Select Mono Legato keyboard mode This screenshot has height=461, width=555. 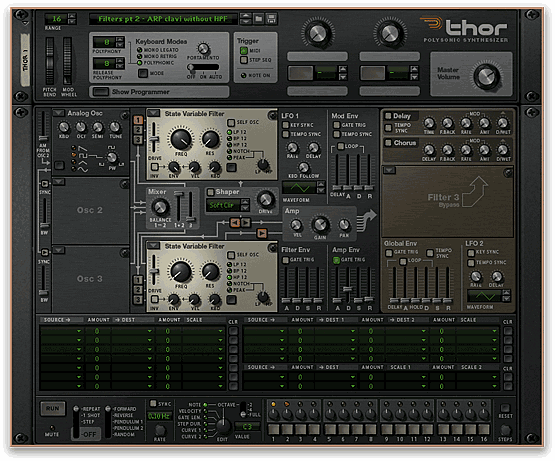[x=139, y=50]
